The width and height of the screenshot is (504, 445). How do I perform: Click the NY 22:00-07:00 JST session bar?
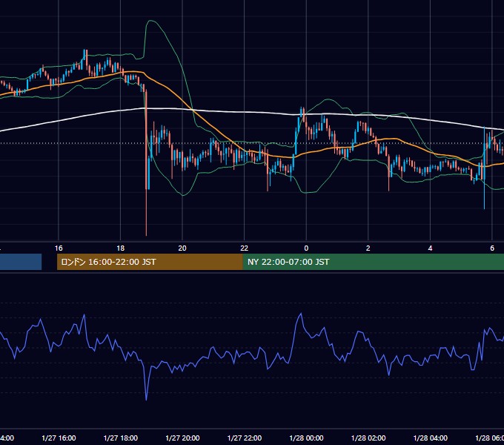point(373,262)
